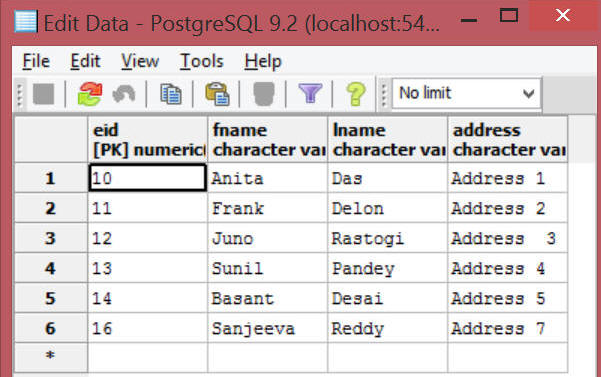Screen dimensions: 601x377
Task: Refresh the data with the green arrows icon
Action: click(90, 94)
